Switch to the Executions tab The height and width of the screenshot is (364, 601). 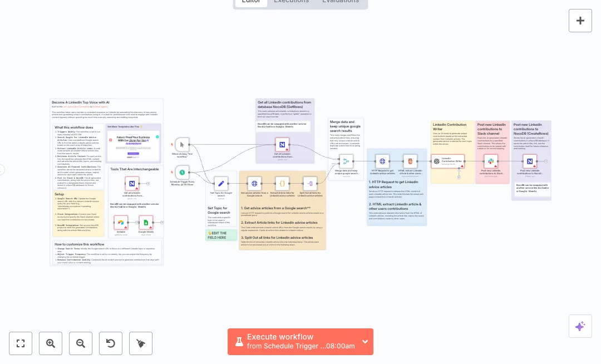click(291, 2)
